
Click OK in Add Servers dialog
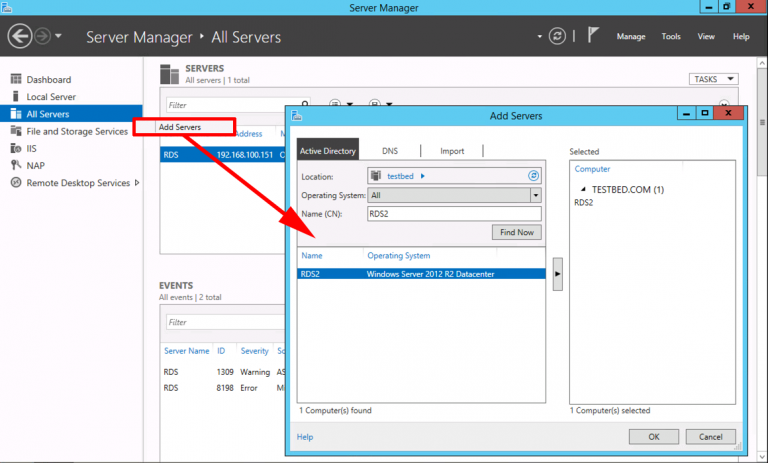click(x=654, y=437)
